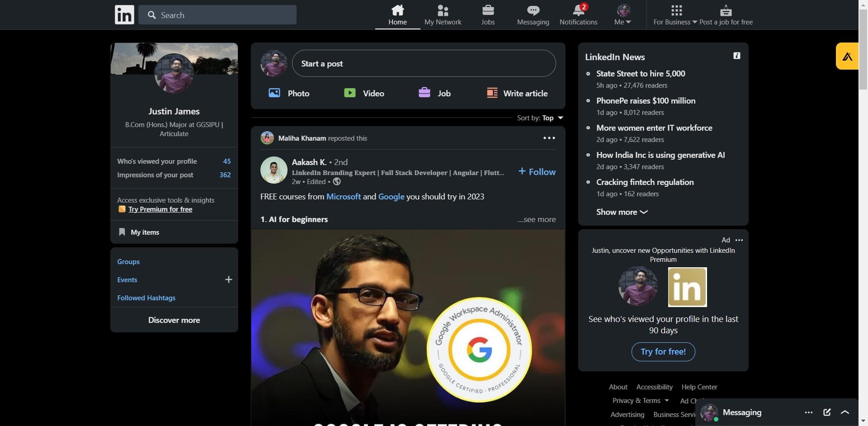Click Messaging overlay title bar

(x=777, y=412)
